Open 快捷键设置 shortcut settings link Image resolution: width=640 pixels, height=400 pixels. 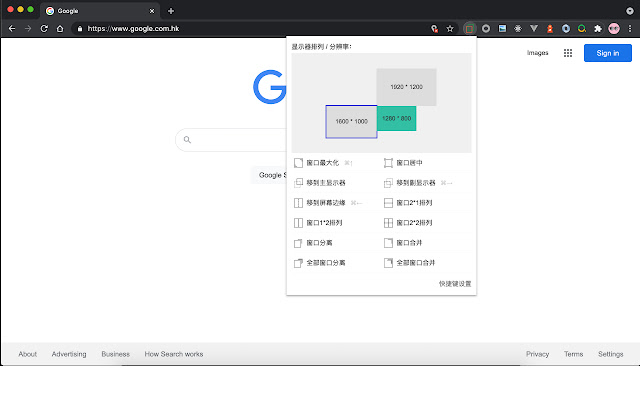[x=455, y=284]
